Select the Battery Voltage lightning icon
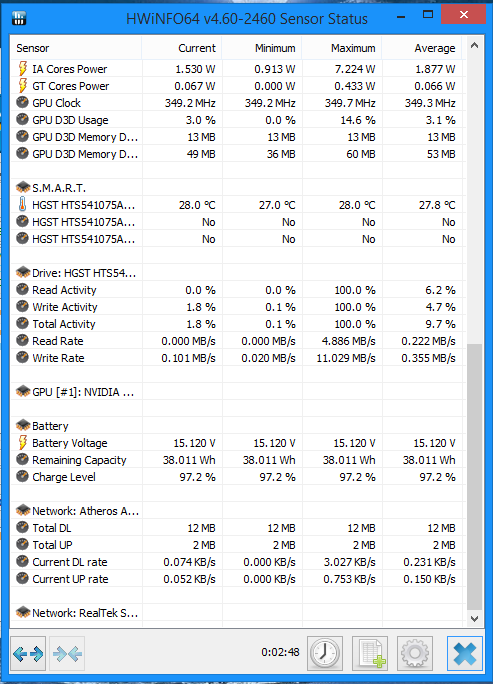The height and width of the screenshot is (684, 493). coord(23,442)
